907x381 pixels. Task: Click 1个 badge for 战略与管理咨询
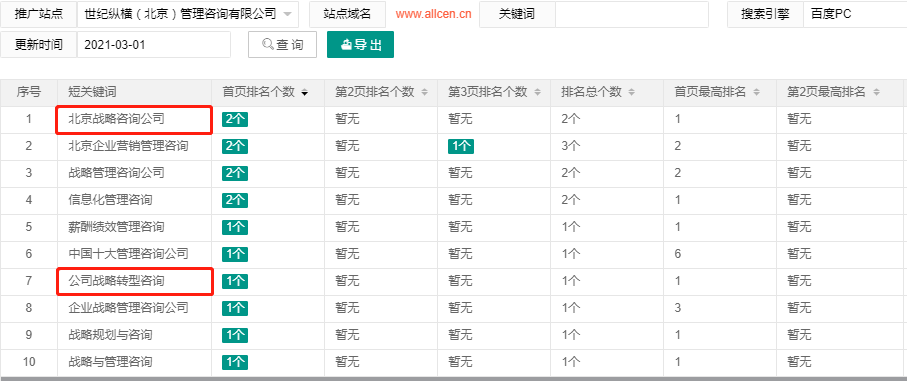pos(235,362)
